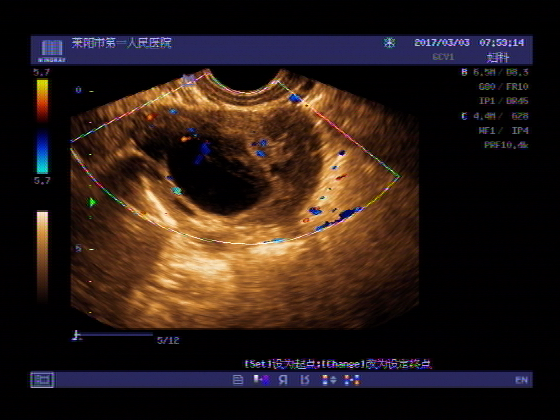The height and width of the screenshot is (420, 560).
Task: Select the horizontal flip R icon
Action: (283, 380)
